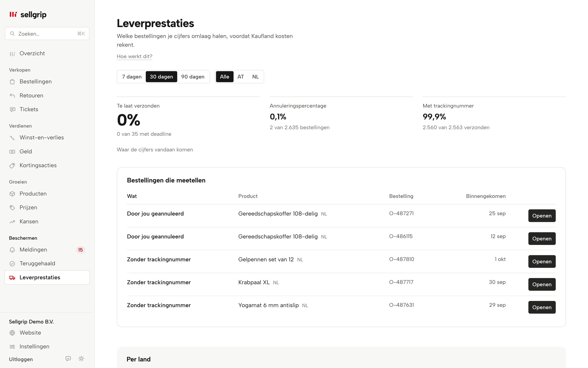
Task: Filter by NL country
Action: (x=255, y=77)
